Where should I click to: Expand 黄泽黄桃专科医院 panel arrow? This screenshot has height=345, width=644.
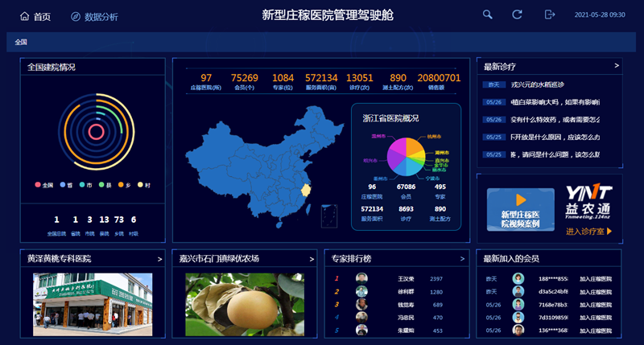click(159, 259)
